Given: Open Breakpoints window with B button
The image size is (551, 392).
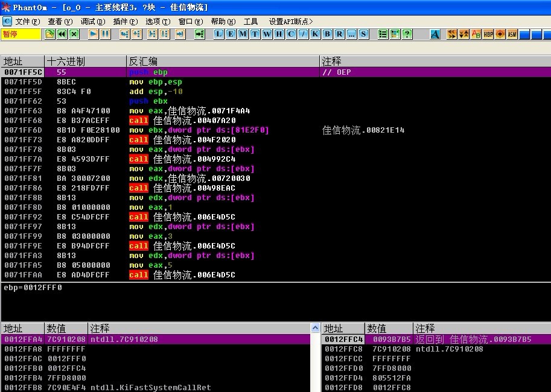Looking at the screenshot, I should [x=327, y=34].
